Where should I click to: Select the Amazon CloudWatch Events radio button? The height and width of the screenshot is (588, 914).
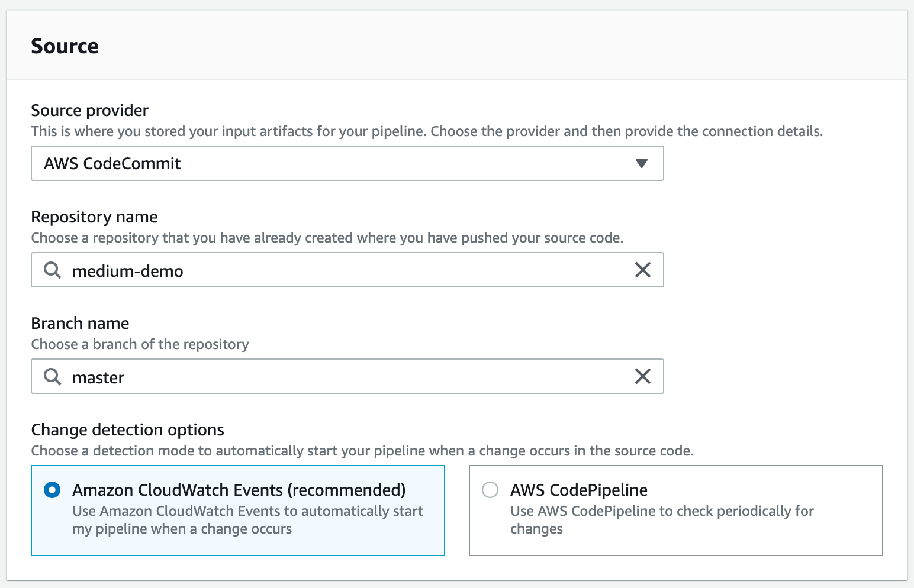point(52,490)
